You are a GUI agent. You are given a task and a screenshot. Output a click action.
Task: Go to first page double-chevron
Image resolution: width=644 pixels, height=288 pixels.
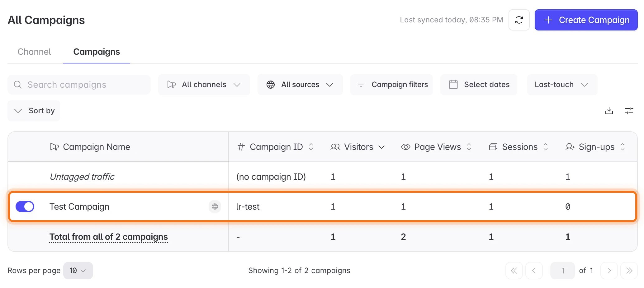(514, 271)
